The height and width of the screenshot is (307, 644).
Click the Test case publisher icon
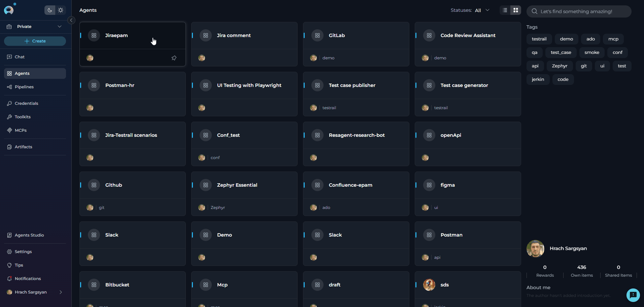[x=317, y=85]
